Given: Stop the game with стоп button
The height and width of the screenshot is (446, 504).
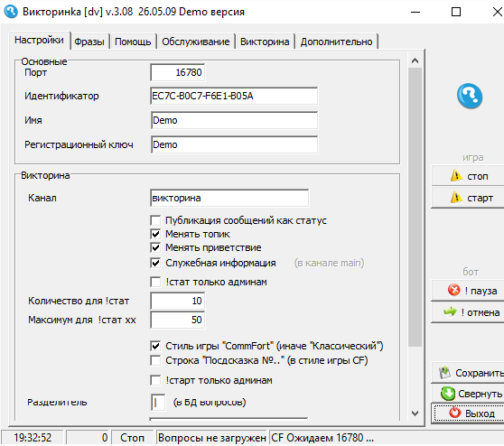Looking at the screenshot, I should pyautogui.click(x=468, y=176).
